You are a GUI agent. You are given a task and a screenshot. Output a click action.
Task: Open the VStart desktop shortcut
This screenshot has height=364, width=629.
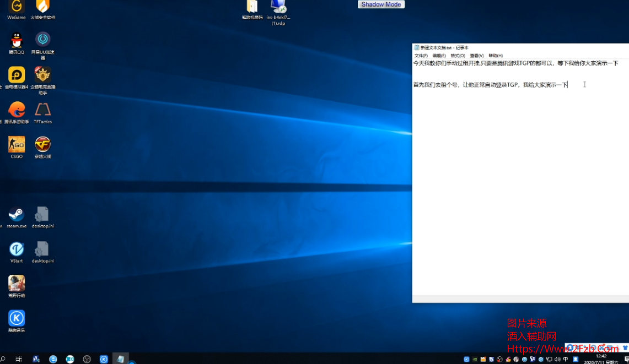[x=17, y=252]
